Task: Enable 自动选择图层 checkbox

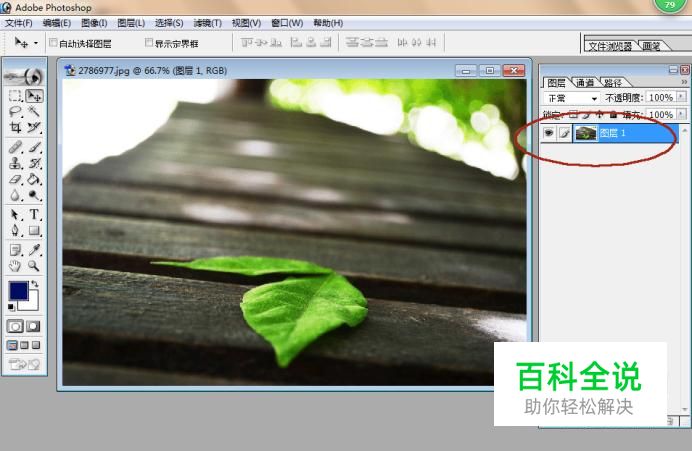Action: pyautogui.click(x=53, y=43)
